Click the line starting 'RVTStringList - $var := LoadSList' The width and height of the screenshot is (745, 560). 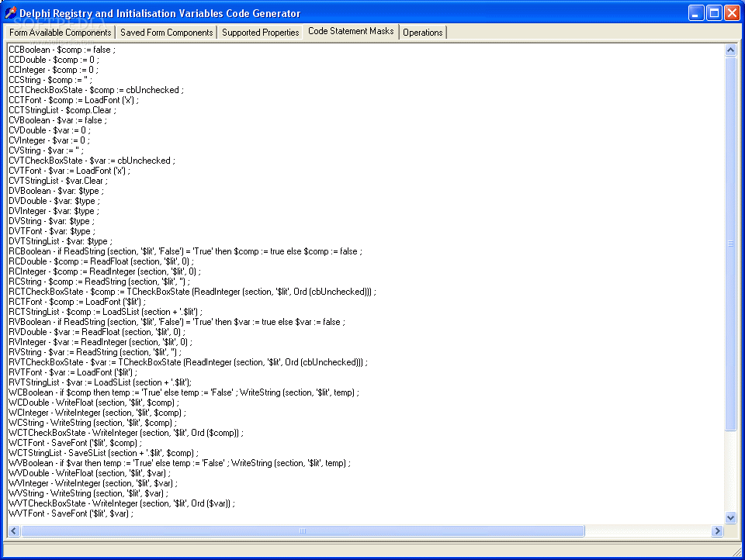[x=100, y=382]
